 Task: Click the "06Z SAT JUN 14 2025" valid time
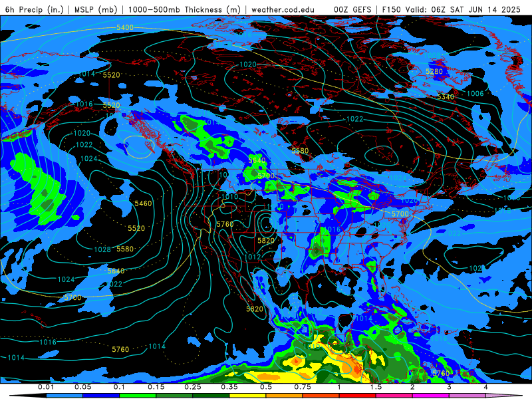pos(475,9)
